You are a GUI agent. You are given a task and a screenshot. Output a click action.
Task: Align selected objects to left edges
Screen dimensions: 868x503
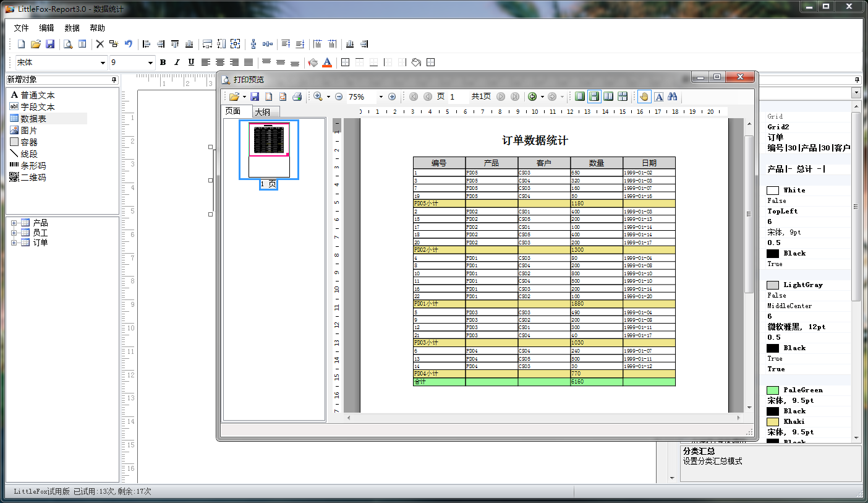pos(147,44)
